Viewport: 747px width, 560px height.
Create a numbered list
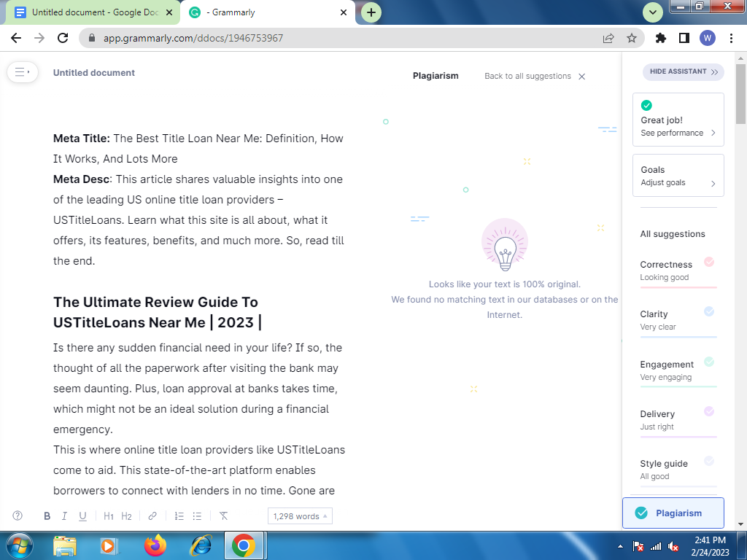[x=179, y=516]
